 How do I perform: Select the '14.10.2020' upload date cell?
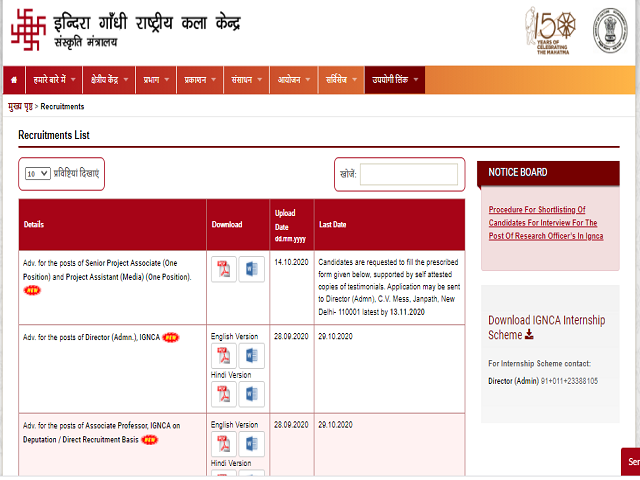tap(291, 262)
